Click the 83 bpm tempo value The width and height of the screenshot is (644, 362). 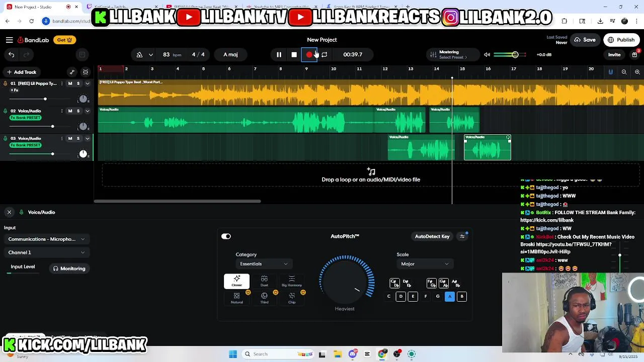click(x=172, y=54)
